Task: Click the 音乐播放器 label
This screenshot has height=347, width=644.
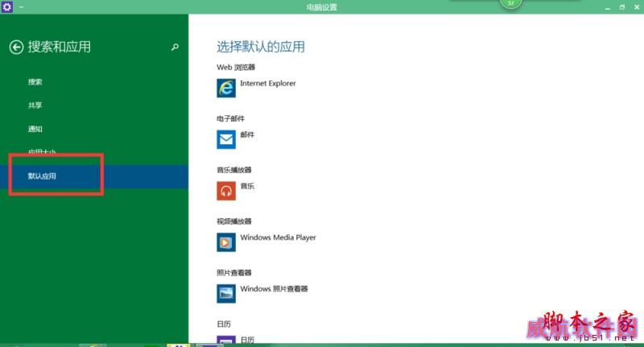Action: click(233, 170)
